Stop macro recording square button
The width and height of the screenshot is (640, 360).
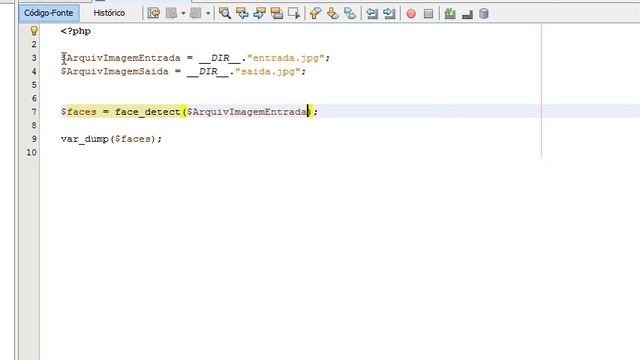428,14
